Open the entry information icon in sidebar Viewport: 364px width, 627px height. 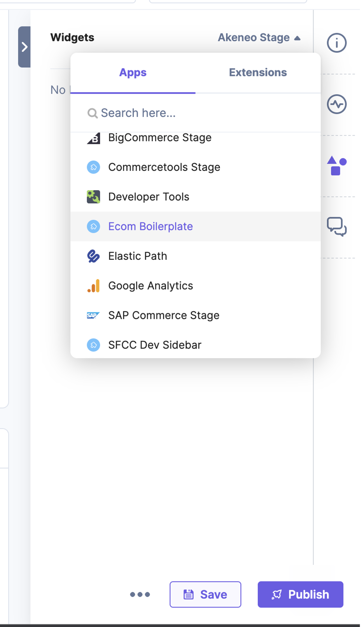(336, 43)
